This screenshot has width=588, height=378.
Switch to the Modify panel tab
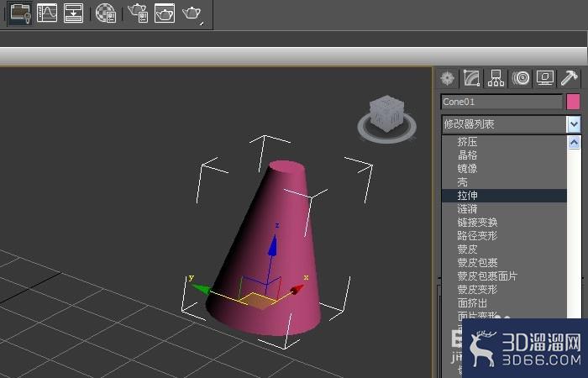click(471, 78)
